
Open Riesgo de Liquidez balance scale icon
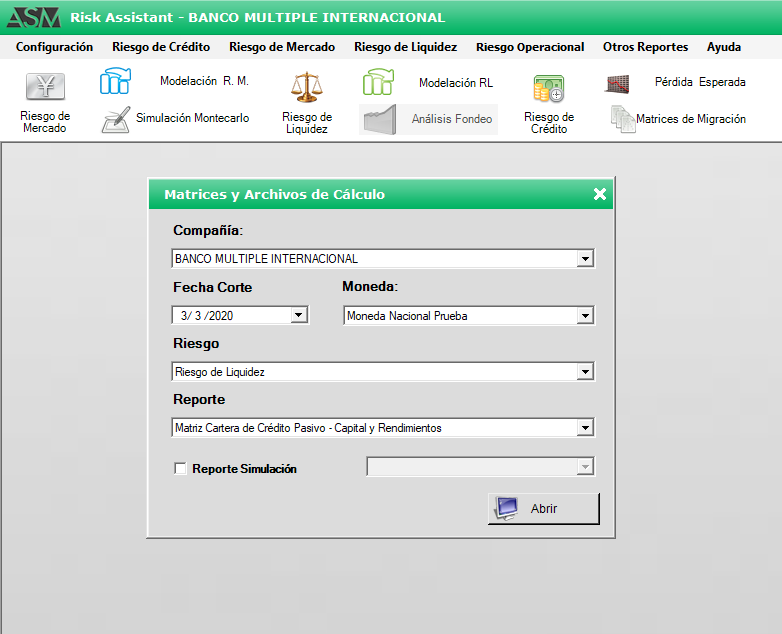coord(306,88)
